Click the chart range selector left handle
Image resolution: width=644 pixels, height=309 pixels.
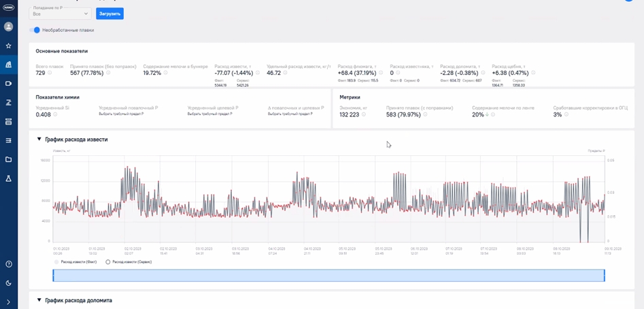tap(53, 275)
